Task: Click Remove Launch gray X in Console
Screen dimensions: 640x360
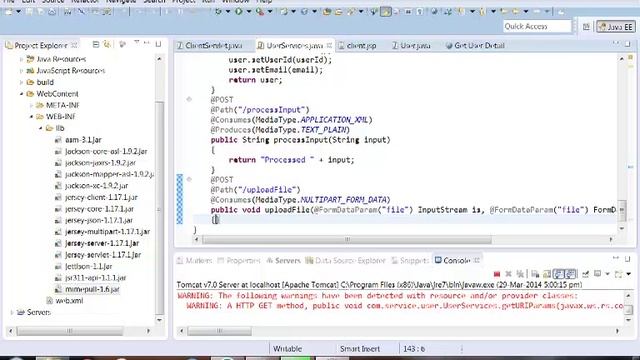Action: click(508, 274)
